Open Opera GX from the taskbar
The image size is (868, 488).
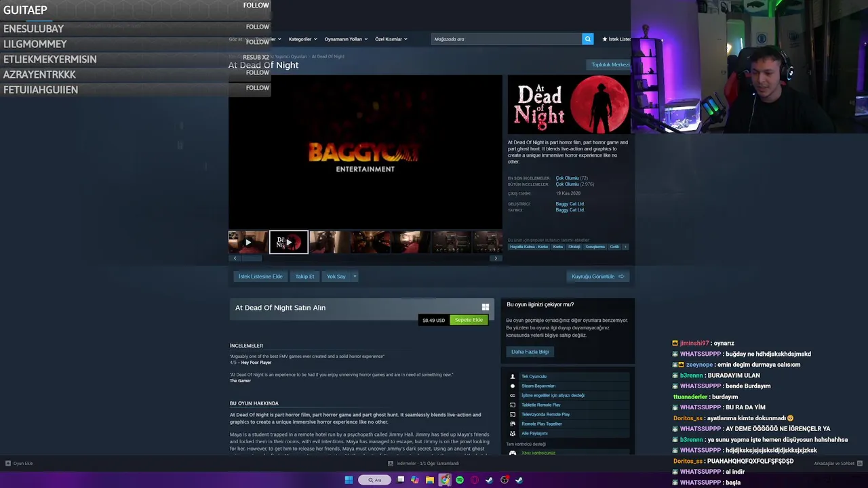475,480
